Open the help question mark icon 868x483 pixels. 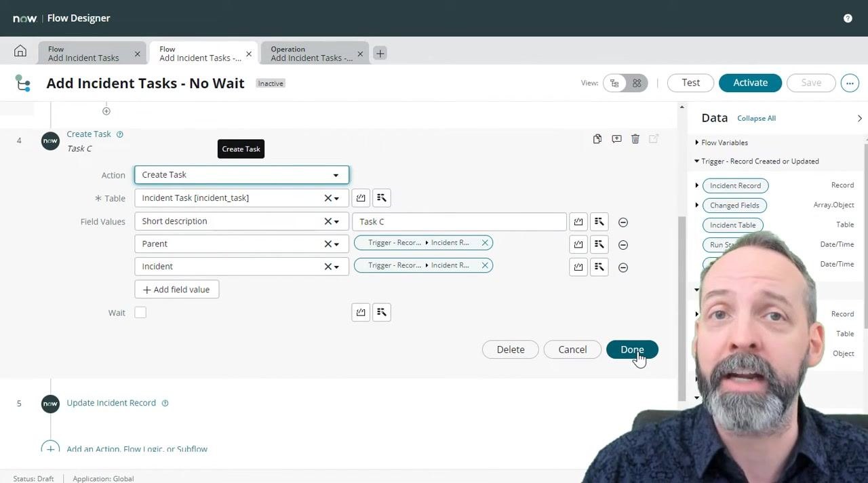pyautogui.click(x=848, y=18)
